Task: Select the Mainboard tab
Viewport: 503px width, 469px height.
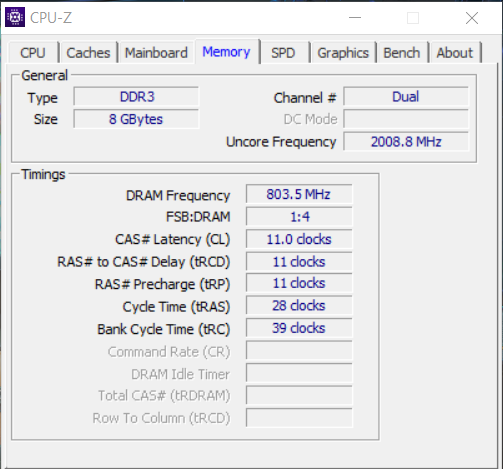Action: (156, 53)
